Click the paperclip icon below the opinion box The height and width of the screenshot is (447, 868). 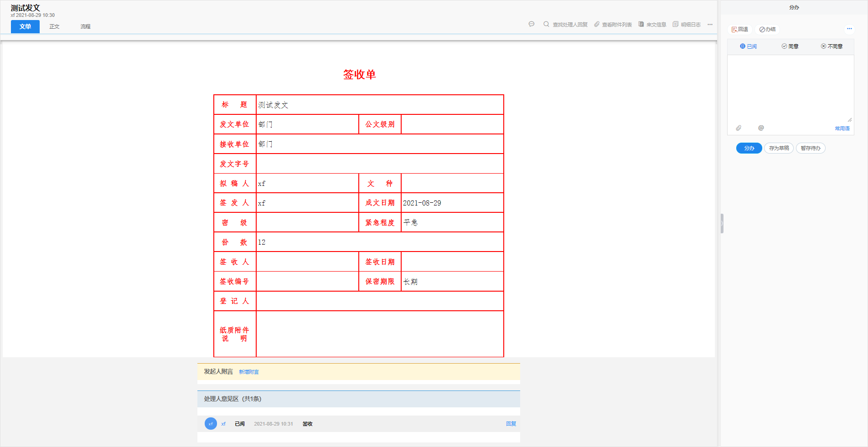click(739, 128)
